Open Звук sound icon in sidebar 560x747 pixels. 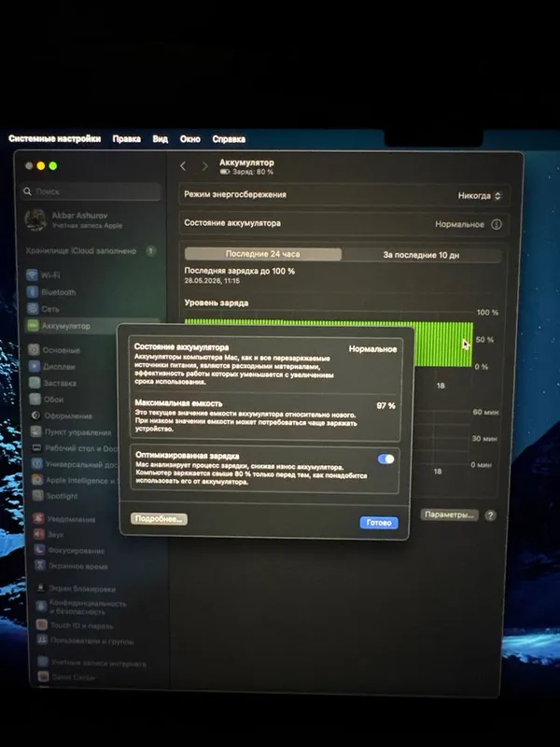[39, 534]
